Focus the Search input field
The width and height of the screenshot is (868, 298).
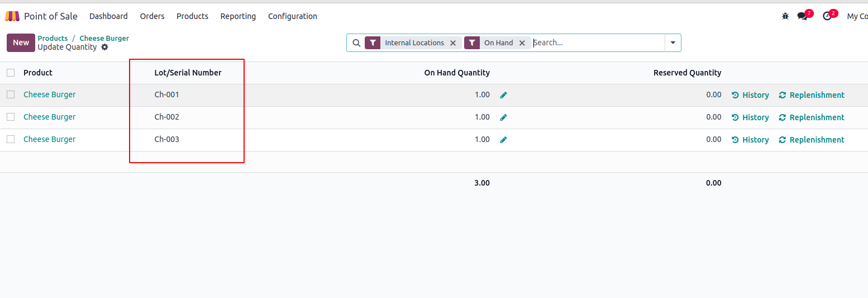[x=597, y=43]
